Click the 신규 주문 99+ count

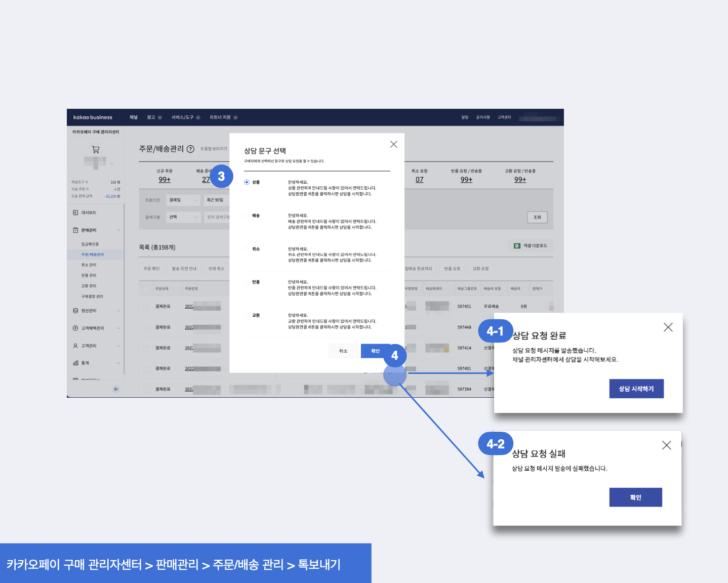[x=165, y=180]
